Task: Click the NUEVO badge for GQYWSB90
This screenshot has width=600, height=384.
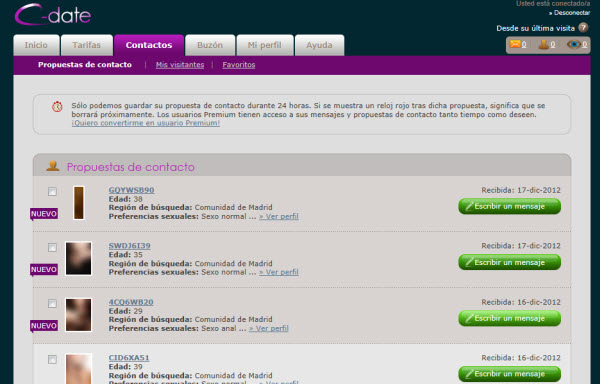Action: [44, 214]
